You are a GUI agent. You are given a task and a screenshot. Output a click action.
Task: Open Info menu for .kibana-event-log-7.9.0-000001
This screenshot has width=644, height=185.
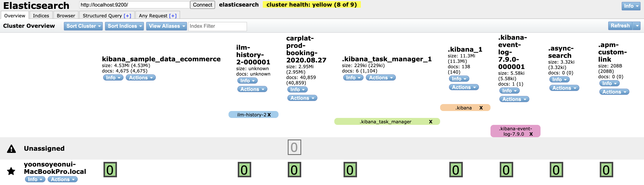point(510,91)
